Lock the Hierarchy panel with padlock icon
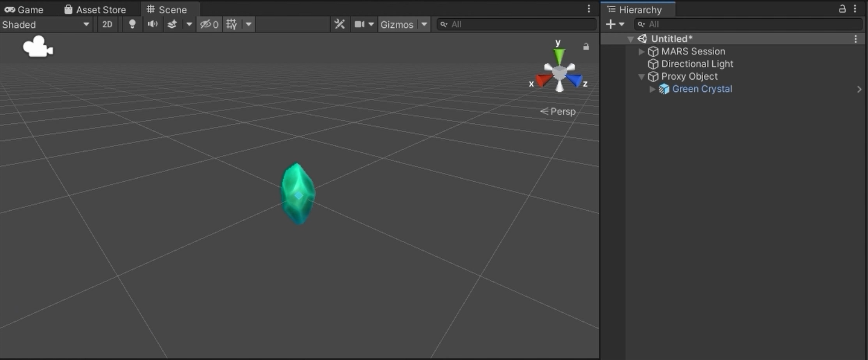 (x=843, y=9)
